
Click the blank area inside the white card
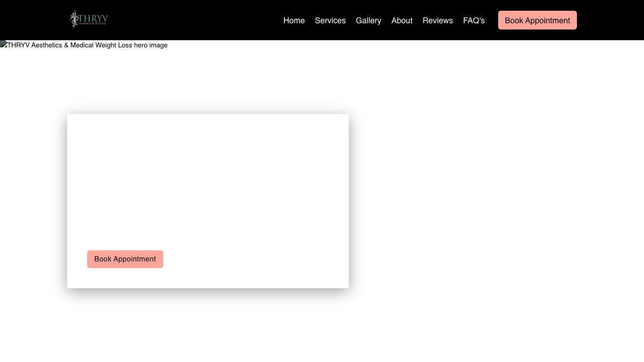pyautogui.click(x=208, y=179)
